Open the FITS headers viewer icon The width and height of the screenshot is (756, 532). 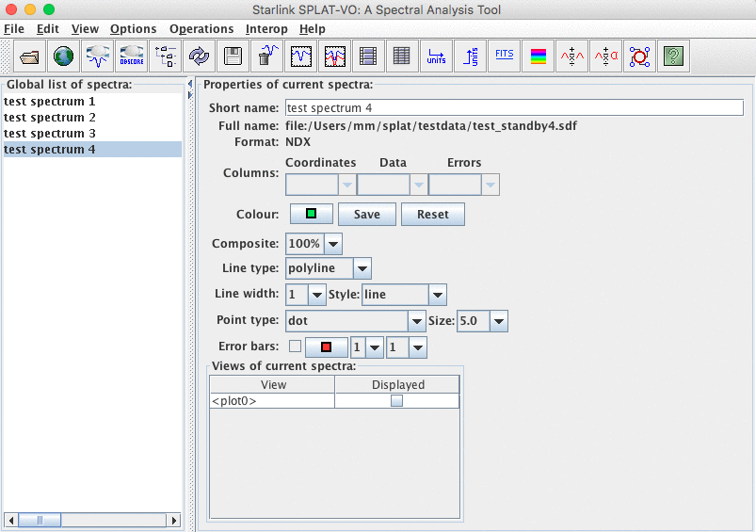[504, 56]
